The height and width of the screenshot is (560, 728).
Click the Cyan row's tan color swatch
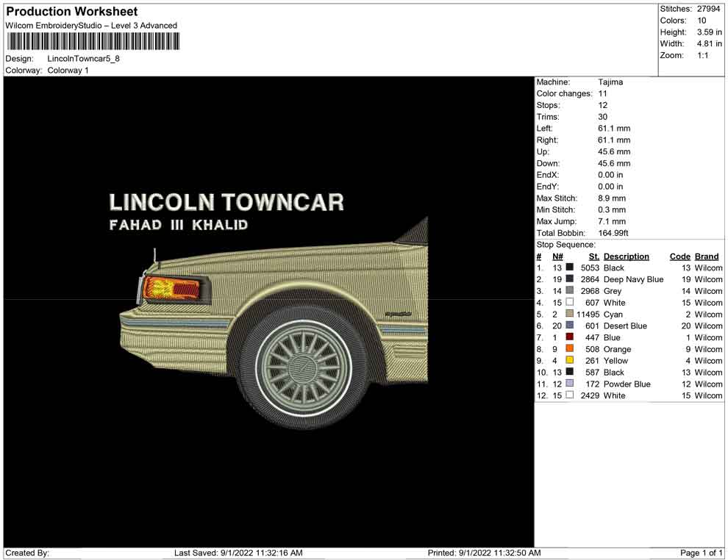pos(570,314)
